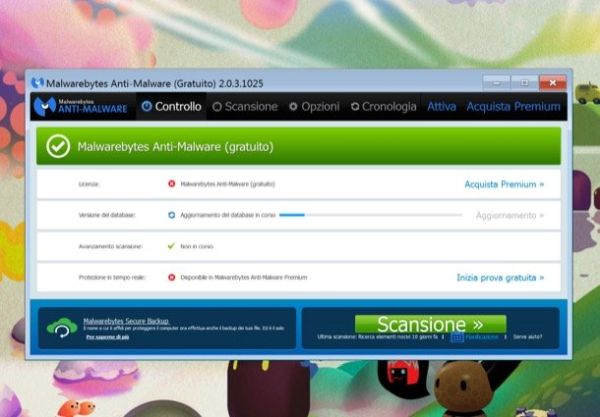
Task: Open the Cronologia tab
Action: click(384, 106)
